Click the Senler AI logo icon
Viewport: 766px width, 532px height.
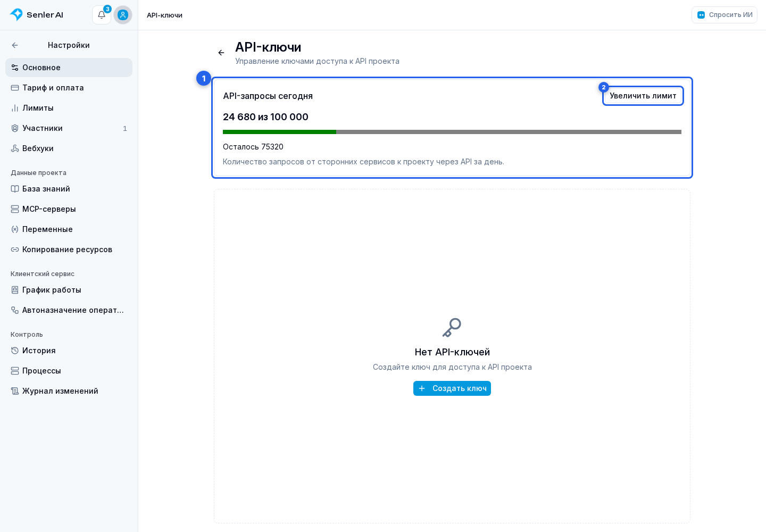coord(16,15)
